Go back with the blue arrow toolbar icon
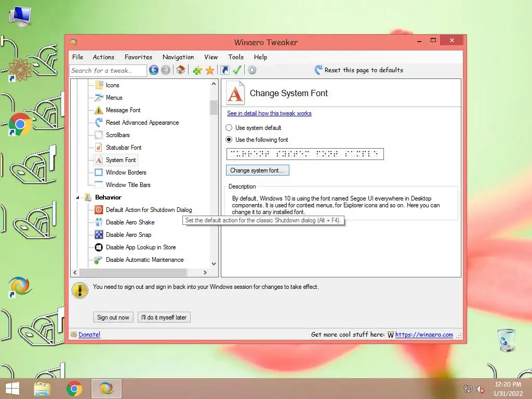 pyautogui.click(x=154, y=70)
